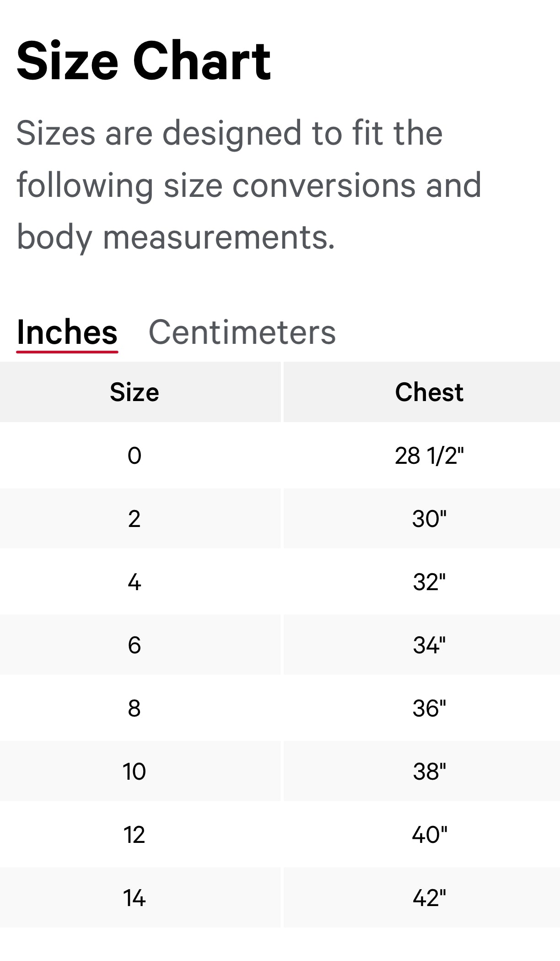560x961 pixels.
Task: Select the row for size 10
Action: point(134,772)
